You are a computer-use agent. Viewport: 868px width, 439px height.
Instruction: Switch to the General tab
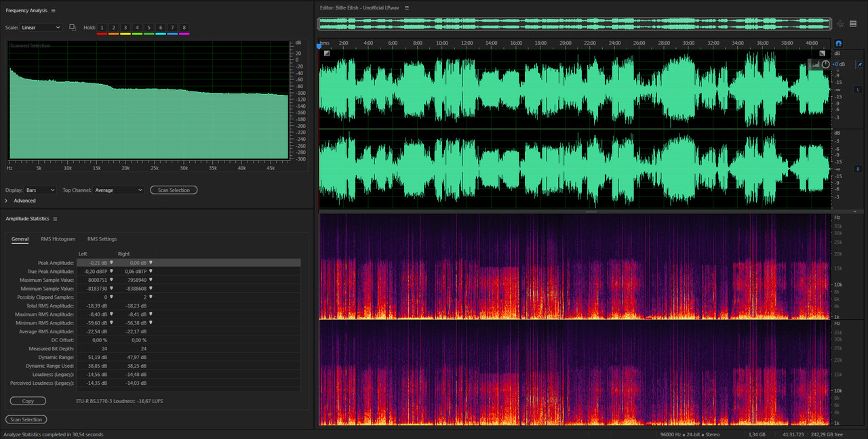(20, 239)
